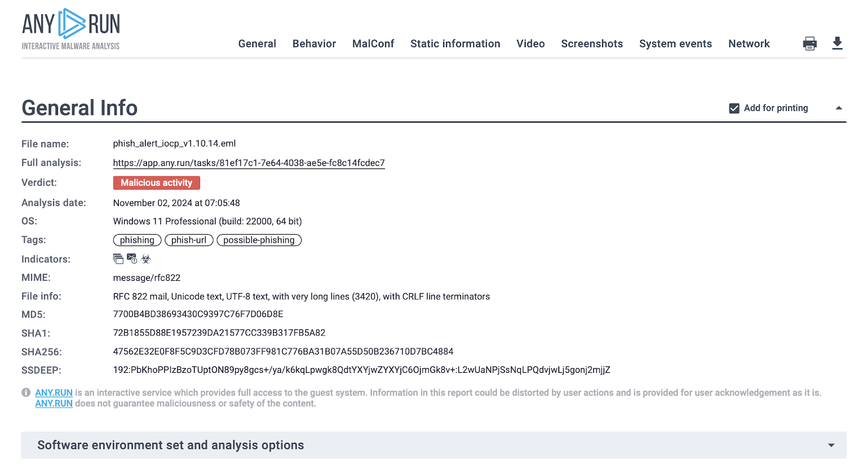Switch to the Network tab
This screenshot has height=471, width=868.
click(749, 44)
